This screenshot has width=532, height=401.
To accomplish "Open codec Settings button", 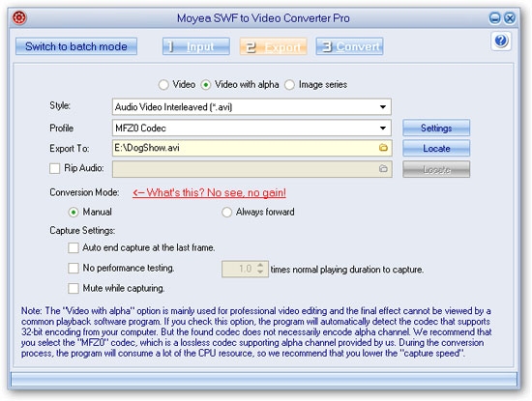I will 436,128.
